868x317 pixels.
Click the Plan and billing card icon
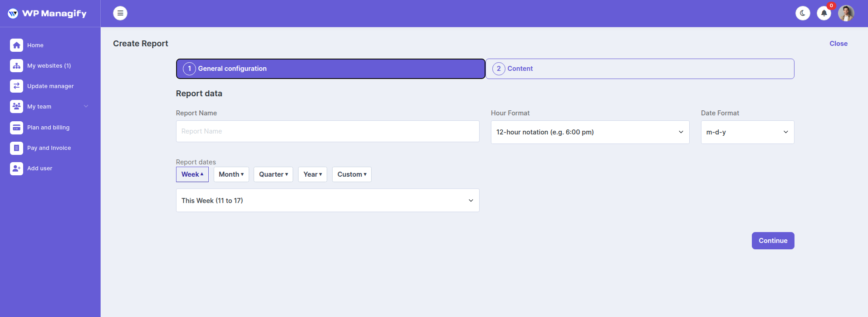[16, 128]
